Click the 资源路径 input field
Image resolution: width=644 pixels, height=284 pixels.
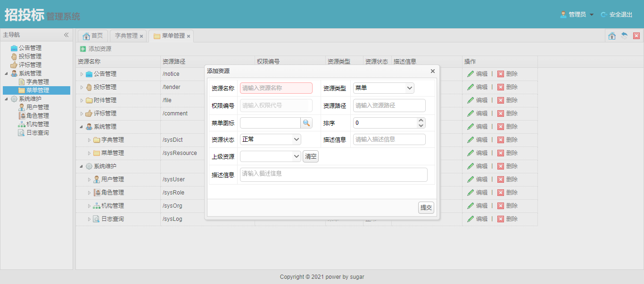pos(389,105)
